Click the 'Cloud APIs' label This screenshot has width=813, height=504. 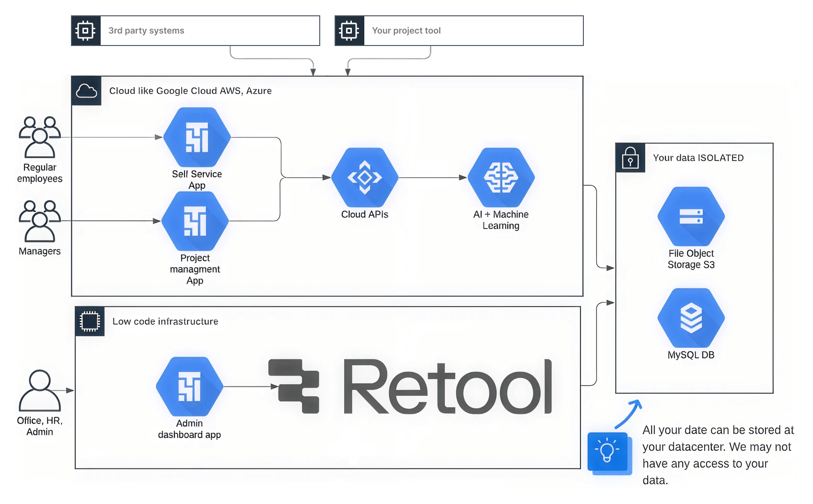365,214
